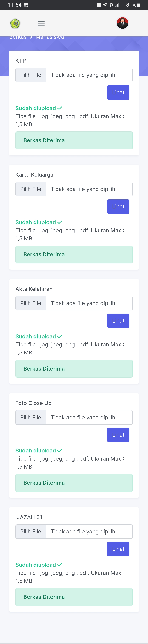View the uploaded KTP file with Lihat
This screenshot has width=148, height=644.
tap(118, 93)
